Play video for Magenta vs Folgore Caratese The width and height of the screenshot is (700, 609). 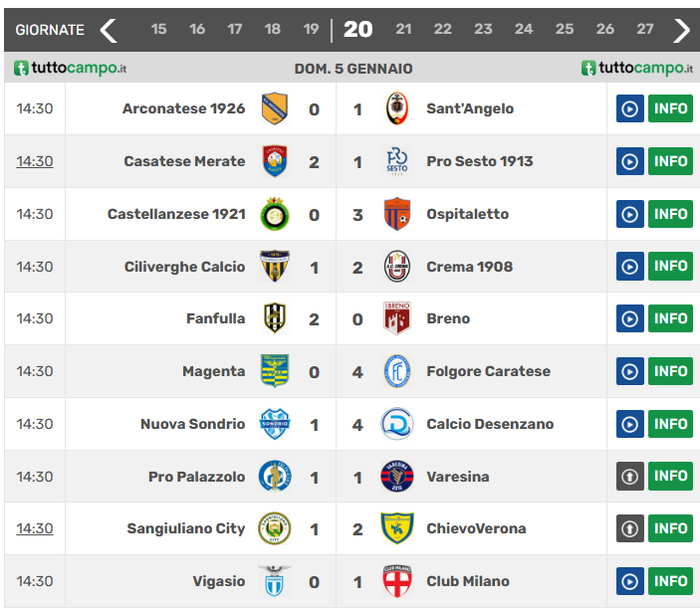pyautogui.click(x=629, y=371)
